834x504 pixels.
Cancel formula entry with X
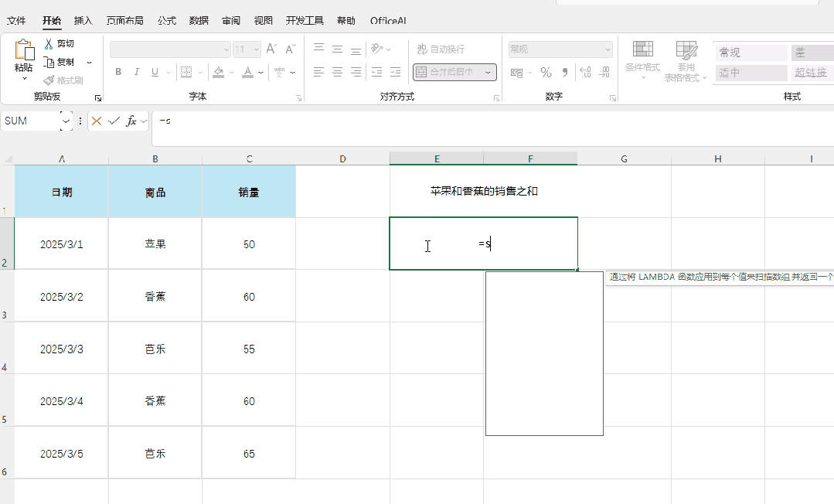tap(97, 121)
